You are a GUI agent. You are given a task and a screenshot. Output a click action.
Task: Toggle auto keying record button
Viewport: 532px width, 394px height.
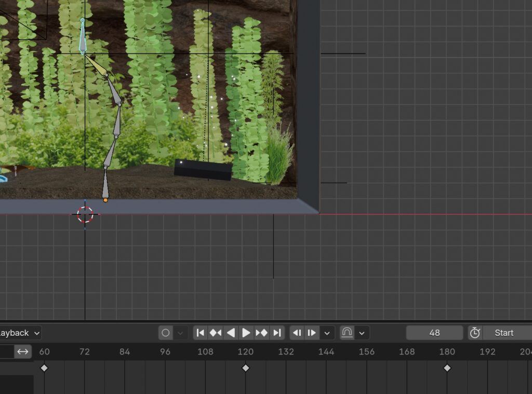(166, 333)
